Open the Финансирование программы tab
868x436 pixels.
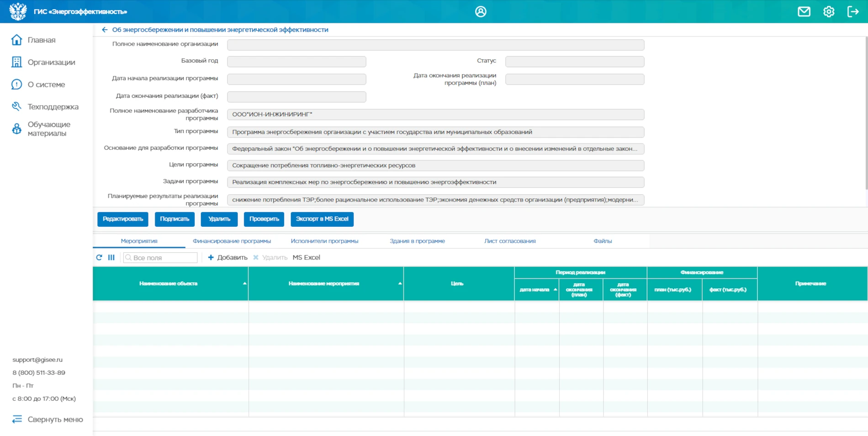pyautogui.click(x=232, y=241)
